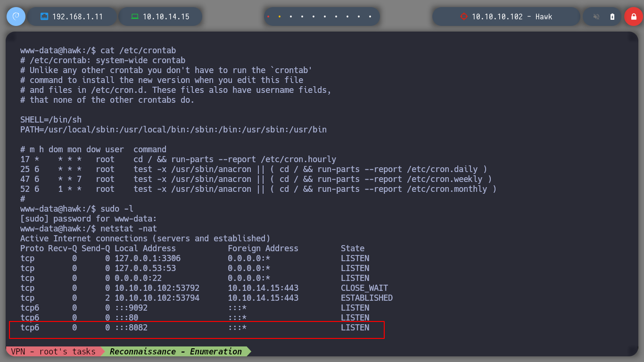Click the /etc/cron.daily crontab entry
The width and height of the screenshot is (644, 362).
[x=254, y=169]
